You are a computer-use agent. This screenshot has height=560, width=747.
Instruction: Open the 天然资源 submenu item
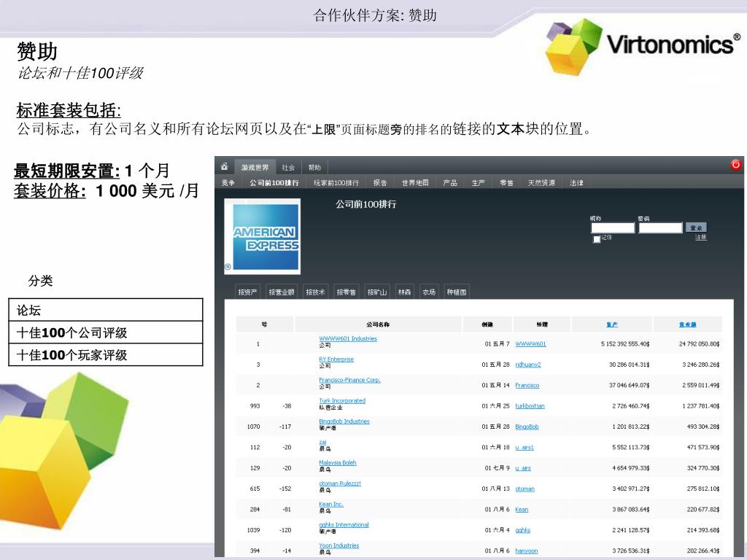tap(541, 183)
